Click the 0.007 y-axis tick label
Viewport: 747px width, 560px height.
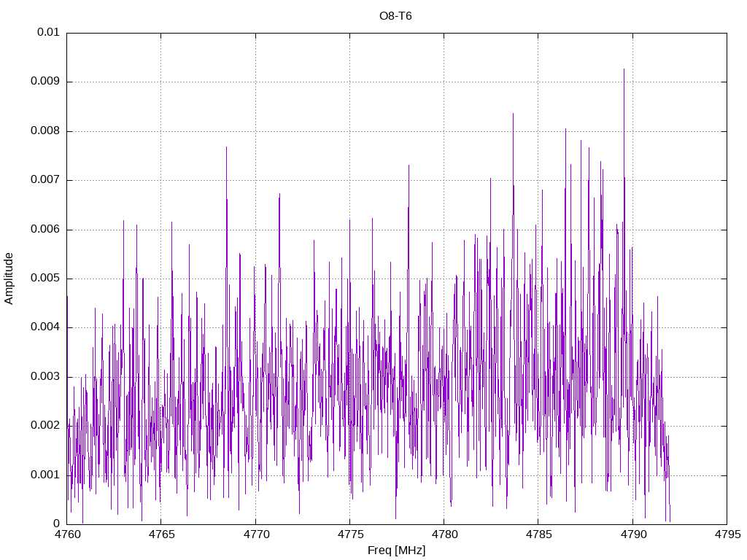pos(45,179)
